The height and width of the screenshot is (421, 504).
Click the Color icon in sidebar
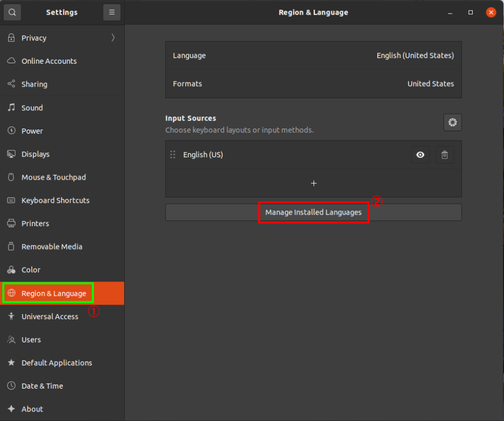pyautogui.click(x=11, y=270)
